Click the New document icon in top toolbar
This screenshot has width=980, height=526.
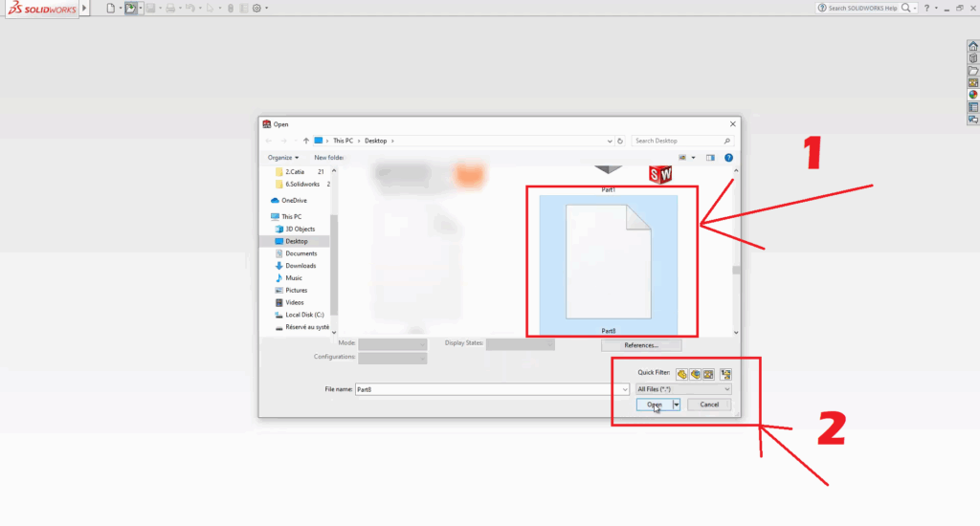coord(110,8)
